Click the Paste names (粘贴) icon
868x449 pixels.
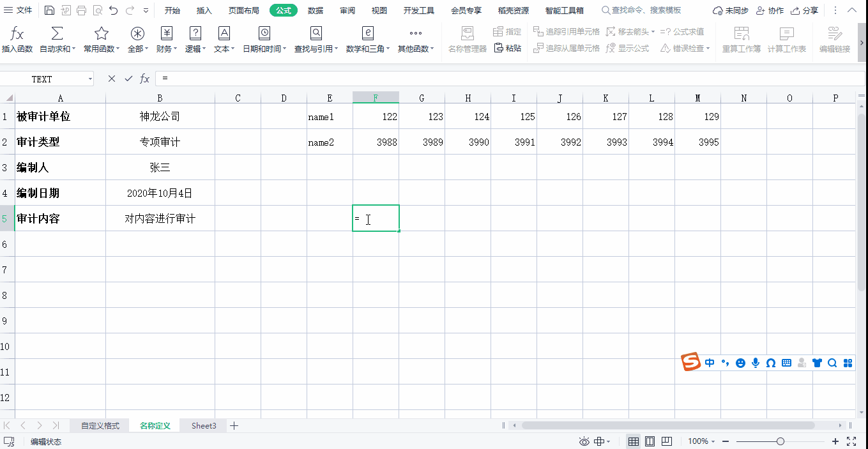(x=507, y=48)
